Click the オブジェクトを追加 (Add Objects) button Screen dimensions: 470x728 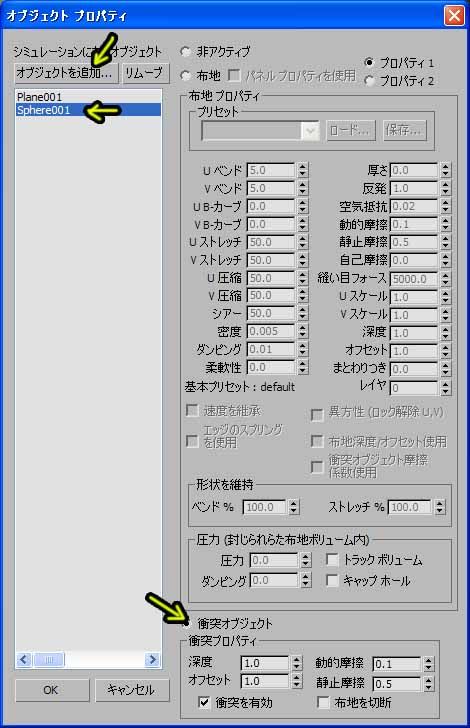(x=66, y=73)
